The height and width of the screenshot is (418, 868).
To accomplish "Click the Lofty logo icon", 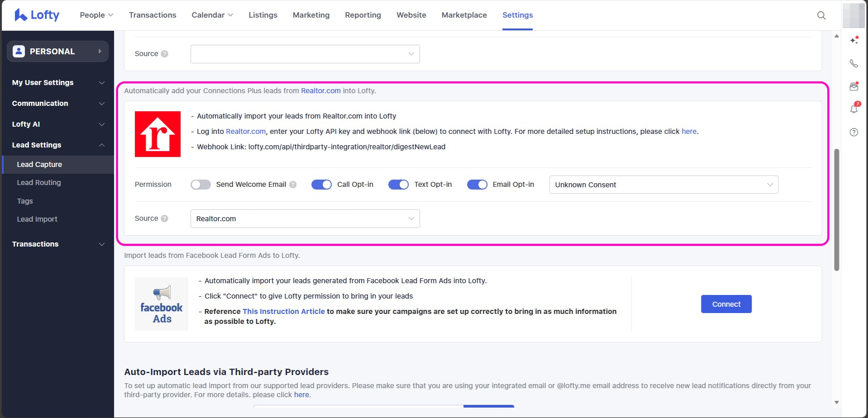I will pos(21,15).
